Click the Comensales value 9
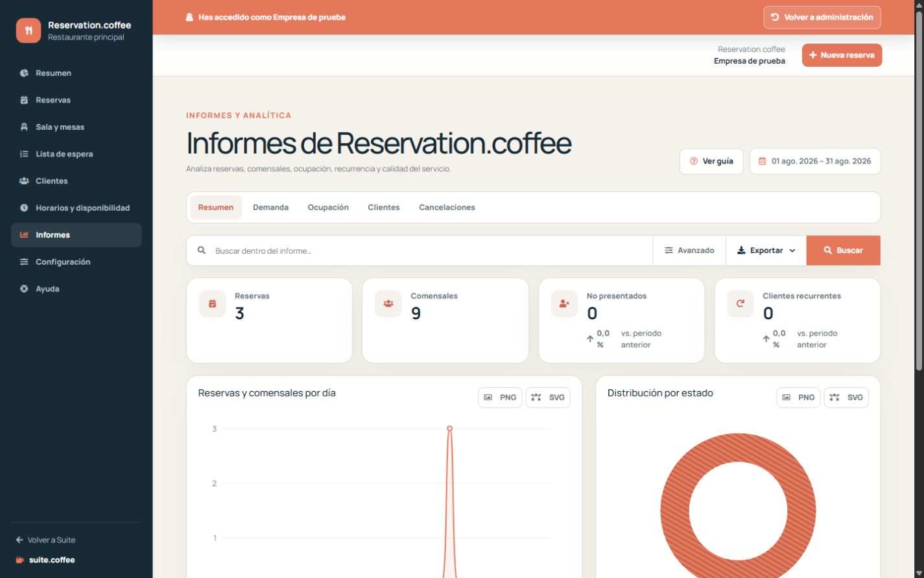The height and width of the screenshot is (578, 924). coord(416,313)
